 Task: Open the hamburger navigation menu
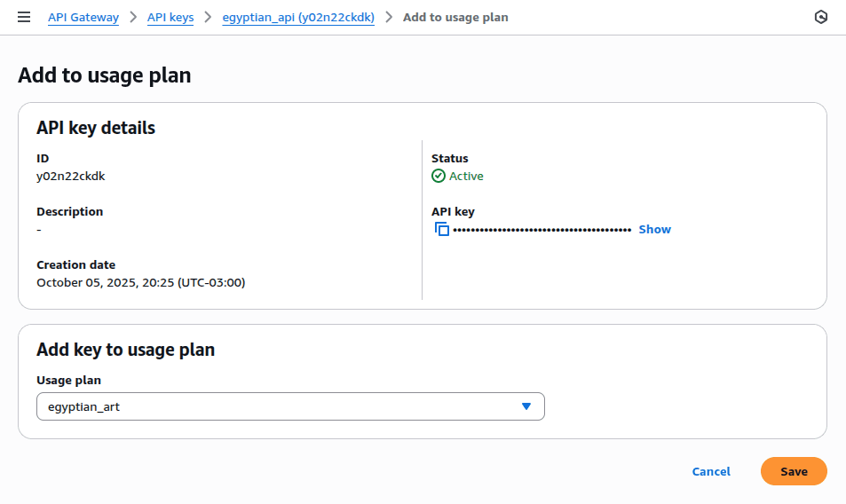pos(24,18)
